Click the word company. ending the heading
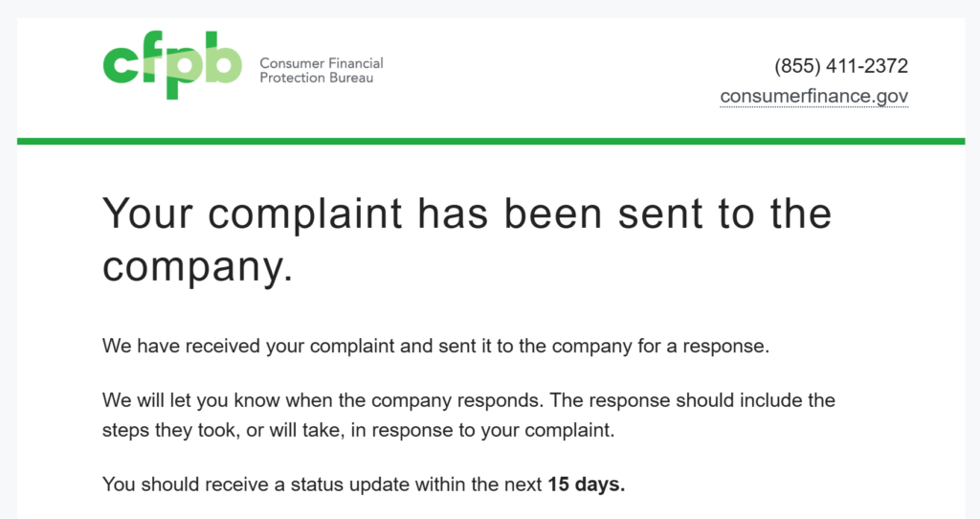Viewport: 980px width, 519px height. pyautogui.click(x=197, y=267)
